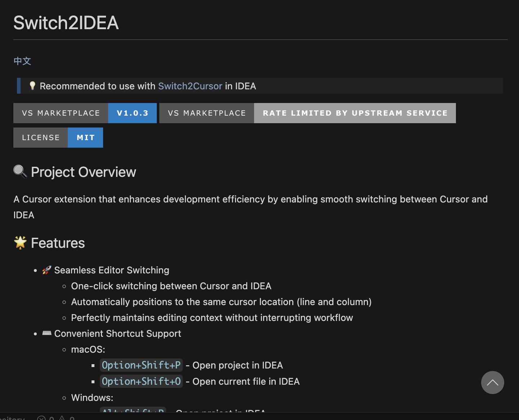The image size is (519, 420).
Task: Click the glowing star Features icon
Action: pos(21,242)
